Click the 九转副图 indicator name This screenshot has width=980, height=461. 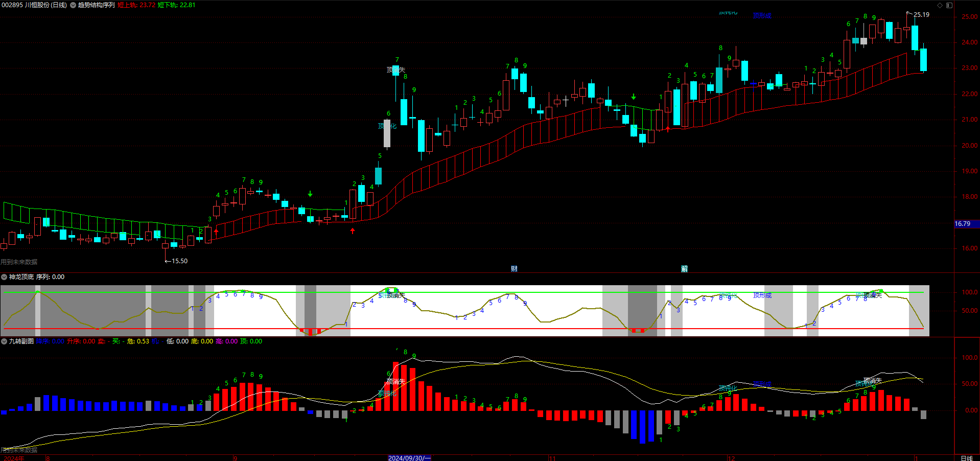pyautogui.click(x=21, y=341)
